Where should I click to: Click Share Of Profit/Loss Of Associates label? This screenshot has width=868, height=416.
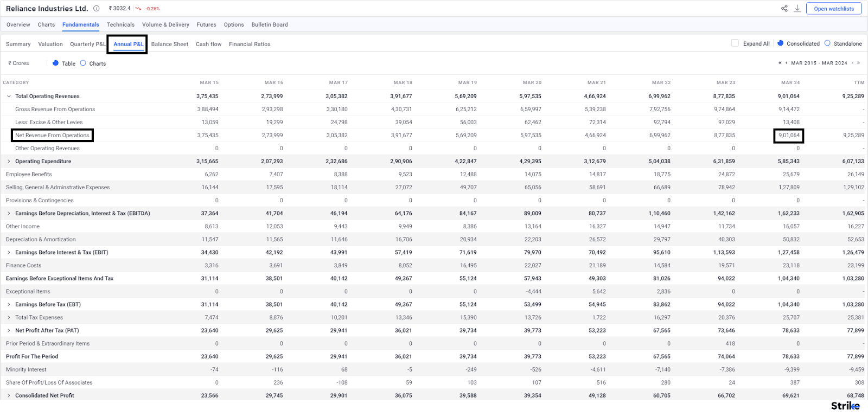click(49, 382)
